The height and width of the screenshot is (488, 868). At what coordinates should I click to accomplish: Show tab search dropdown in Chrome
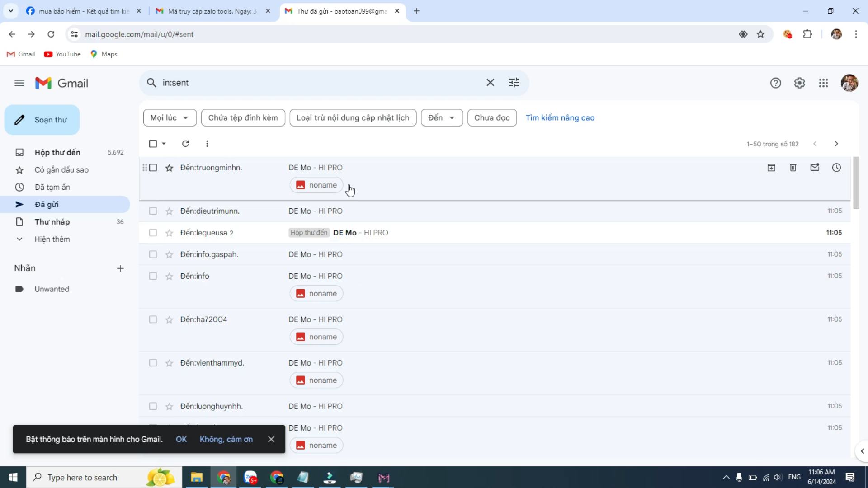coord(11,11)
